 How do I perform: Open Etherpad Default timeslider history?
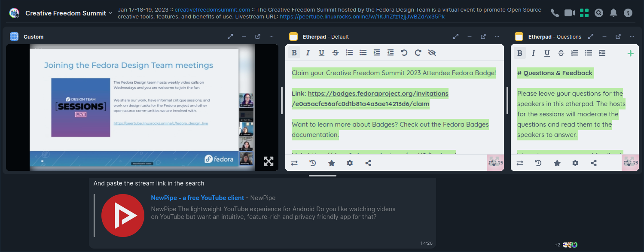coord(313,163)
